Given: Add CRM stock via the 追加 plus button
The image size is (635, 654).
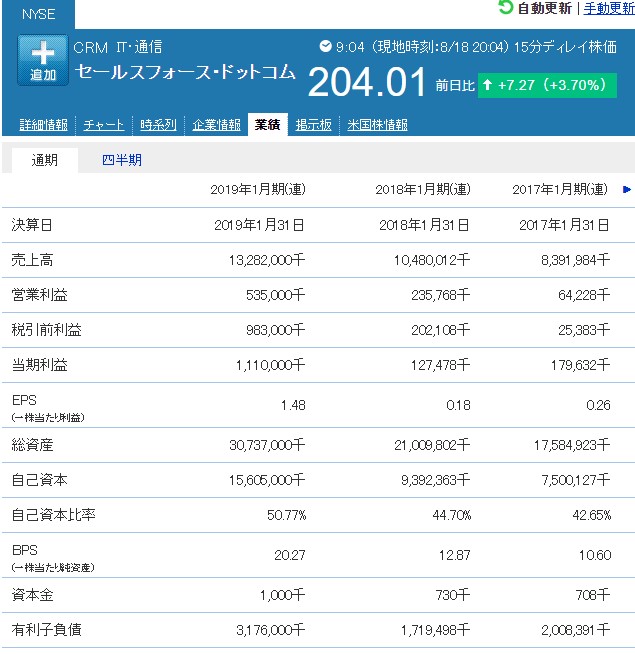Looking at the screenshot, I should tap(43, 60).
